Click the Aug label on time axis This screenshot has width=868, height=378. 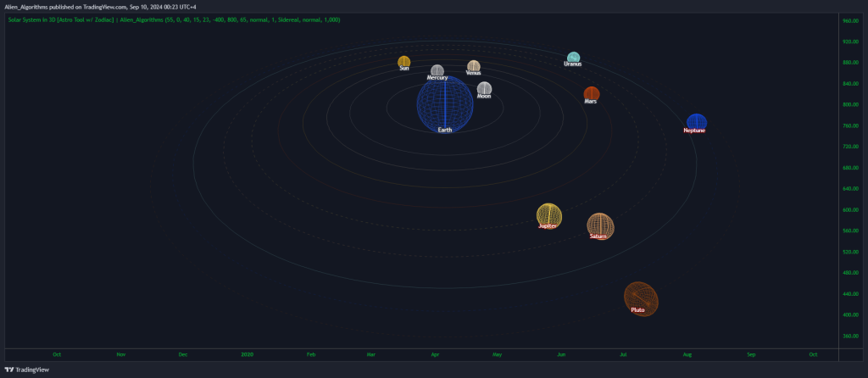687,354
